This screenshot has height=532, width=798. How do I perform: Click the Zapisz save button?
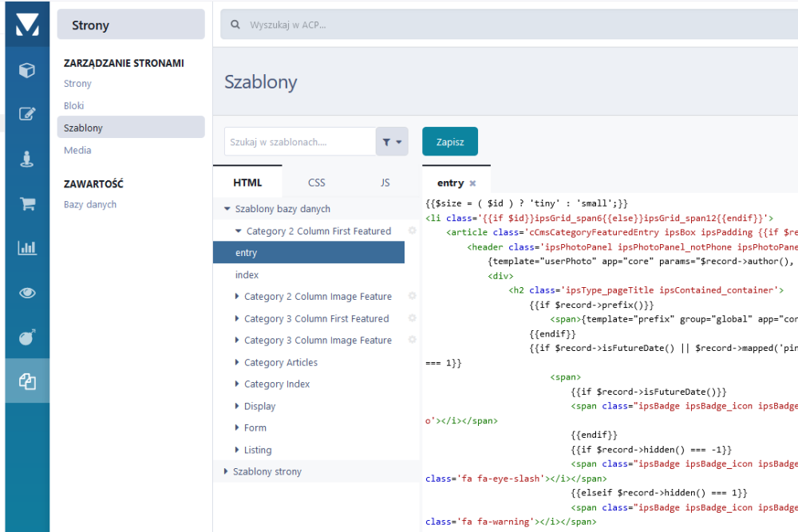[449, 142]
